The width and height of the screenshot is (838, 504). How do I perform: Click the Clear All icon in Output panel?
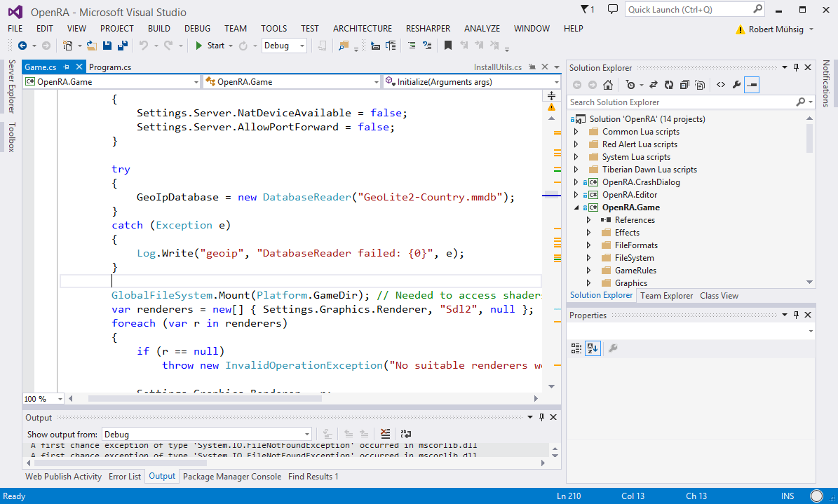coord(385,434)
